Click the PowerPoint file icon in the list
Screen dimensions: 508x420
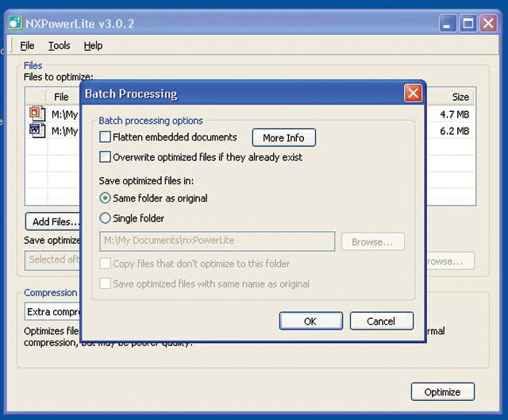[37, 114]
